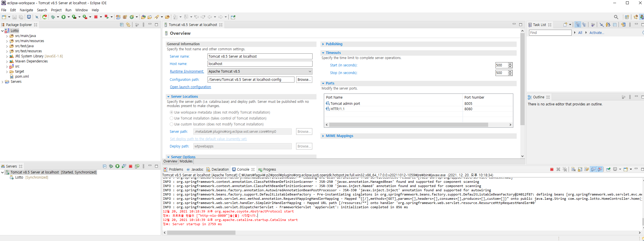Click the green Run button in main toolbar

click(x=64, y=17)
